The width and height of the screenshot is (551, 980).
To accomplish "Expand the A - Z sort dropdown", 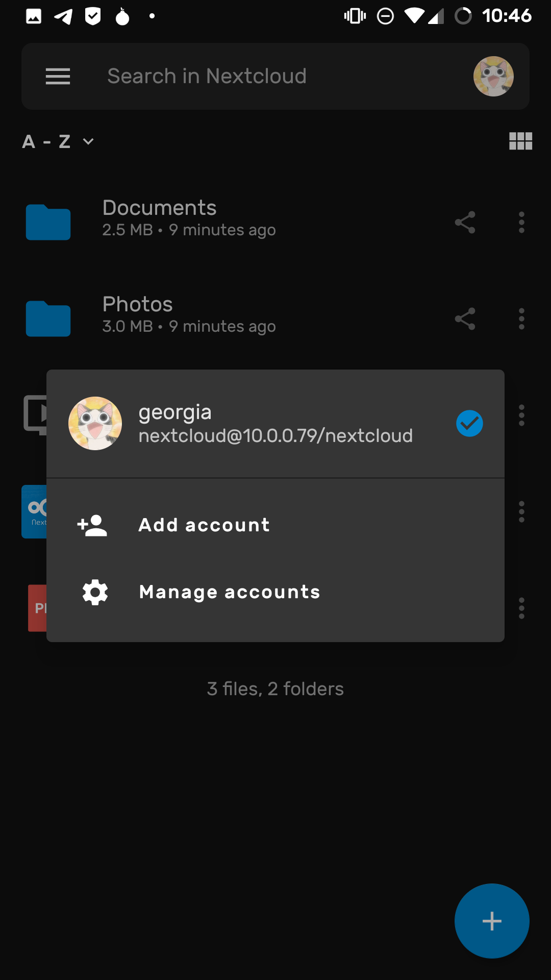I will pos(58,141).
